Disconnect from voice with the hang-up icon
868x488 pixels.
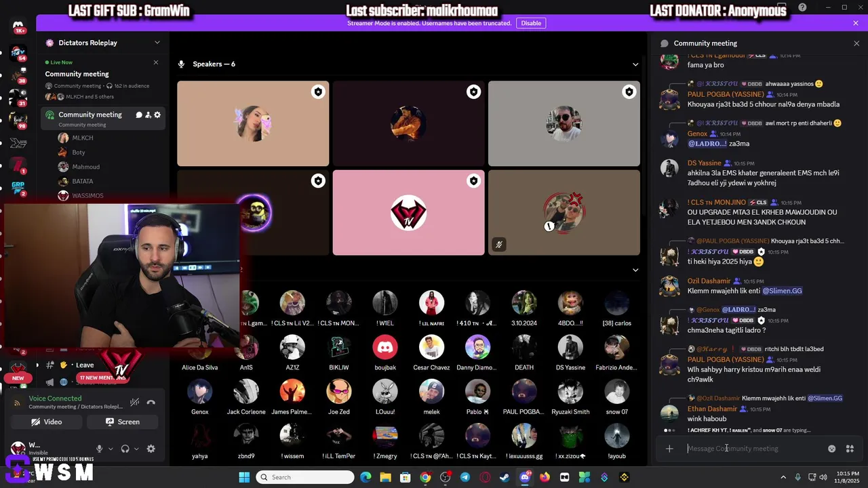151,402
